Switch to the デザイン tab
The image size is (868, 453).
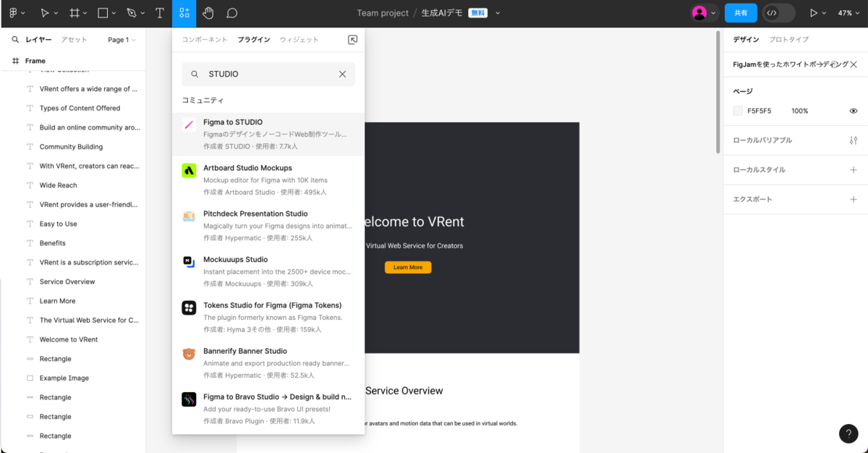(746, 40)
